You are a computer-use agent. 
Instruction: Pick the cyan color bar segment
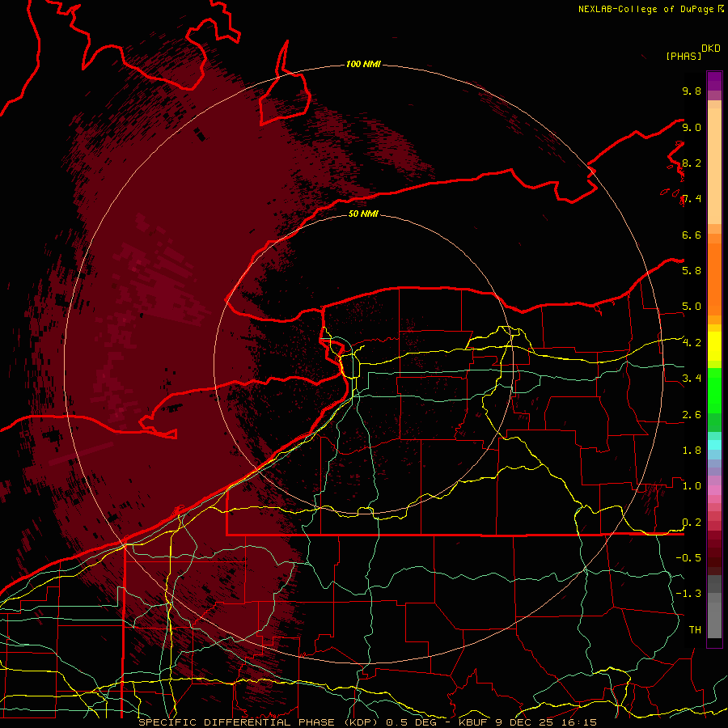714,445
